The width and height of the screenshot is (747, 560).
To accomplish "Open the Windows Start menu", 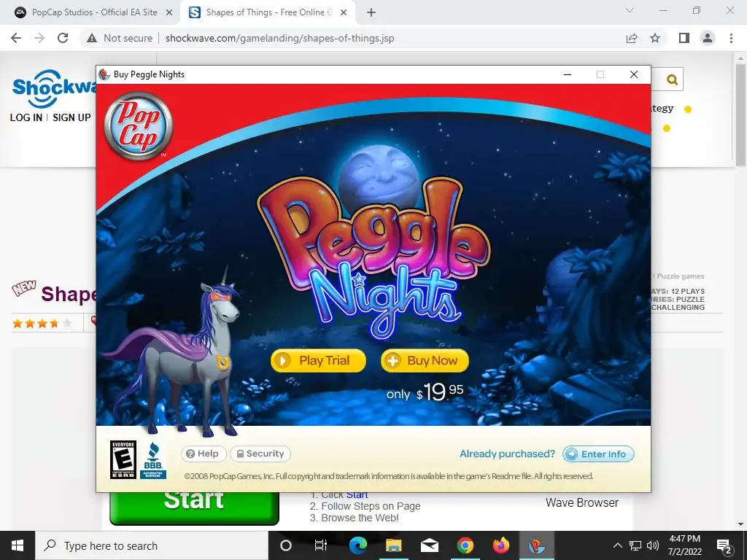I will point(18,545).
